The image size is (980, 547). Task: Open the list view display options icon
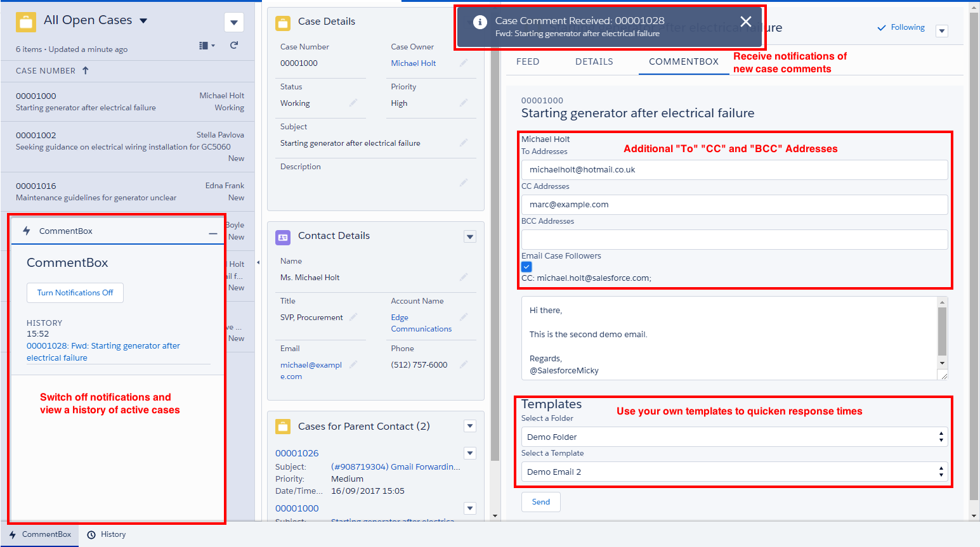tap(207, 46)
